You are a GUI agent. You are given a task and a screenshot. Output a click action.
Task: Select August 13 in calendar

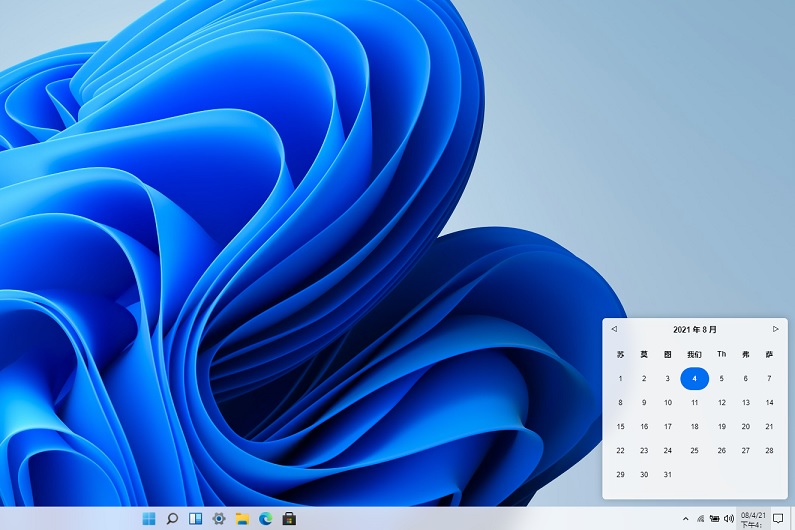(745, 402)
